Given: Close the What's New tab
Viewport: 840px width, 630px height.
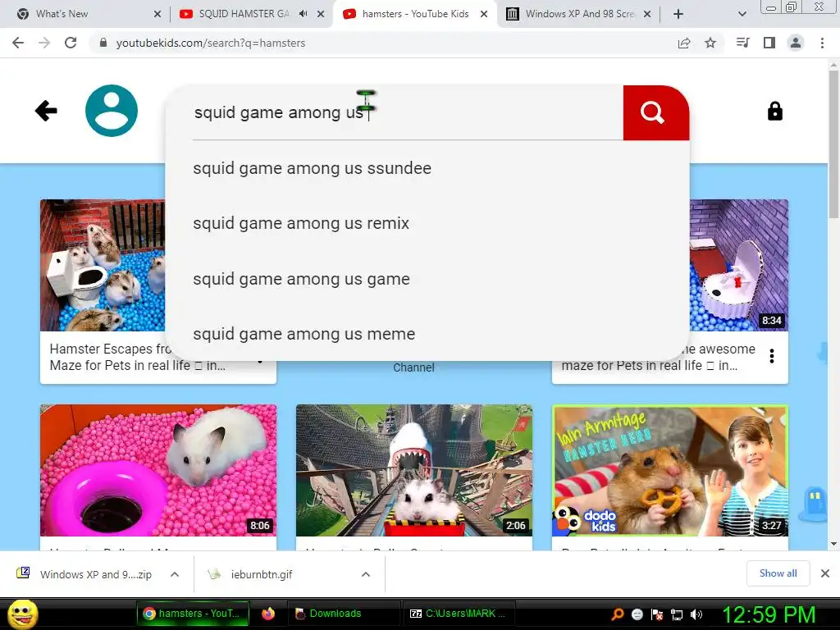Looking at the screenshot, I should click(x=157, y=14).
